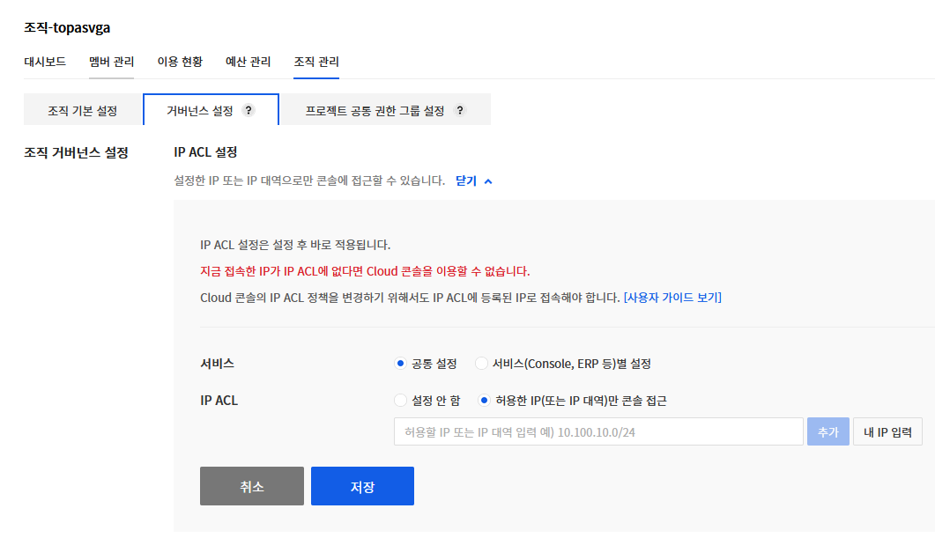Open the 멤버 관리 tab
This screenshot has width=935, height=560.
[110, 63]
